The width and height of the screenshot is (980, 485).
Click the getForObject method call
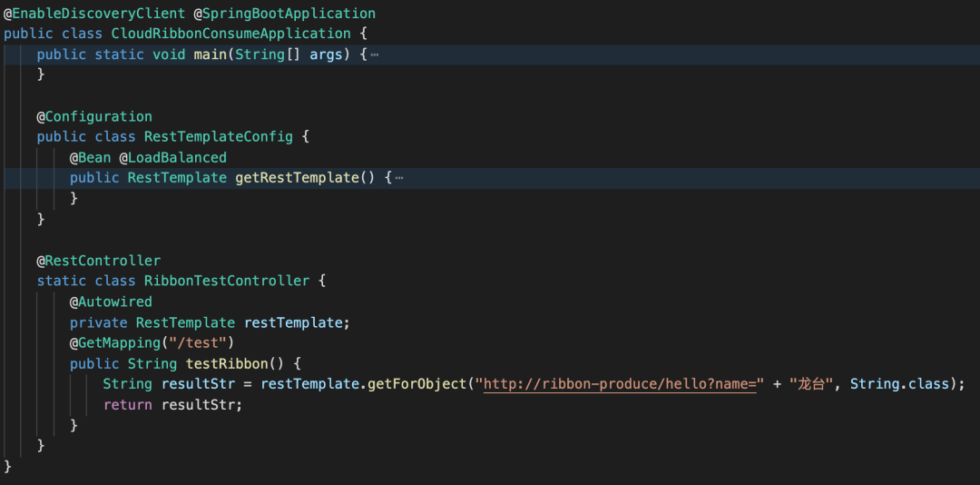(416, 384)
